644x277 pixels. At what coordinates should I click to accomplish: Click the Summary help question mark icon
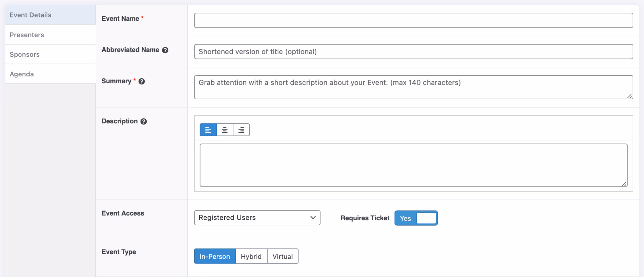tap(142, 81)
